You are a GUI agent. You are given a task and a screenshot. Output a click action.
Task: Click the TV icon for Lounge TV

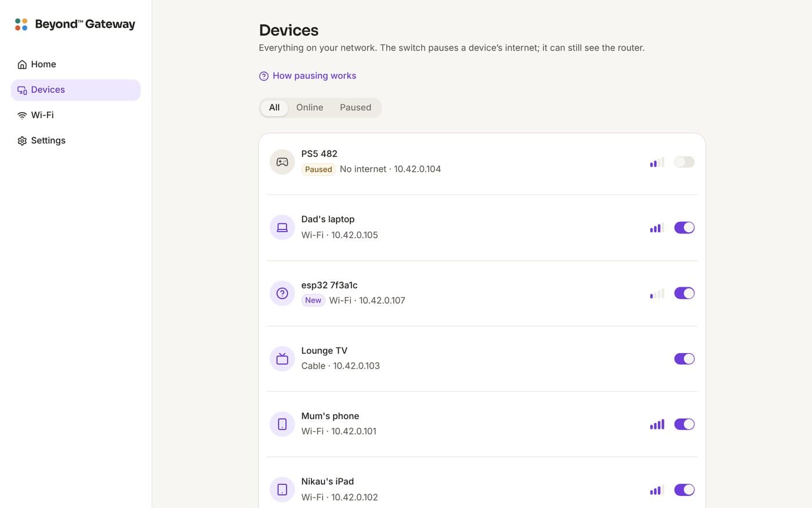tap(282, 359)
